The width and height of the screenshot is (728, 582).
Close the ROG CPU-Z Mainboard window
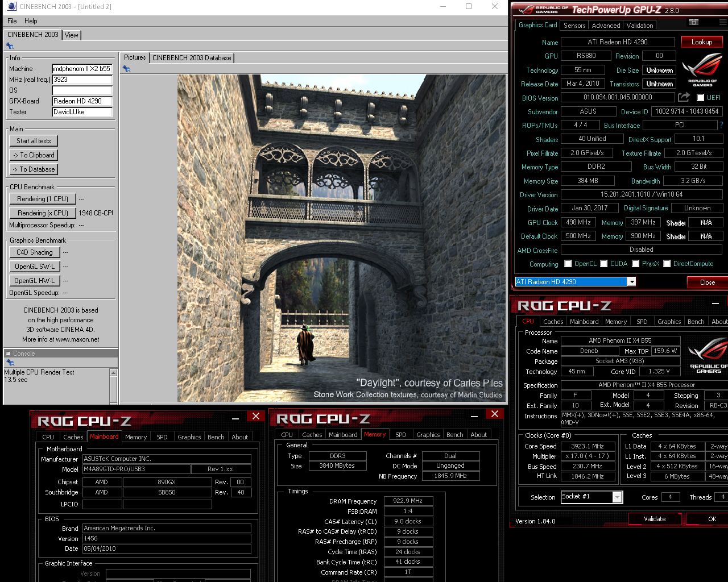coord(256,416)
